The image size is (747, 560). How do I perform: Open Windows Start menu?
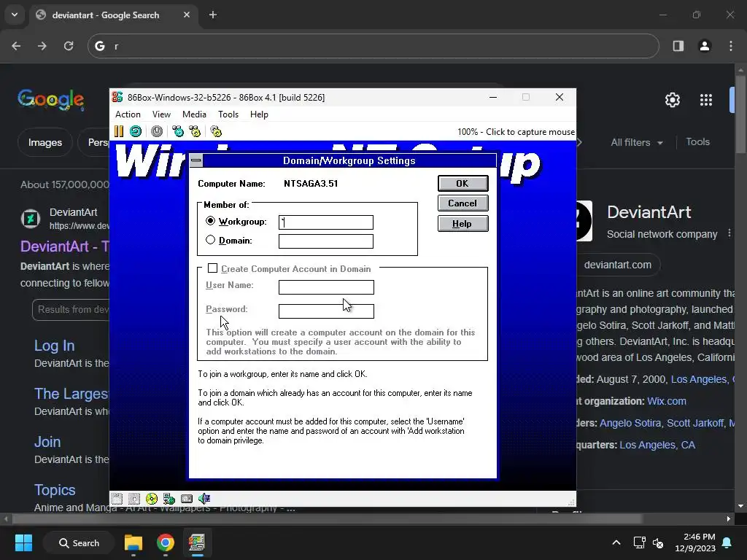(x=23, y=542)
